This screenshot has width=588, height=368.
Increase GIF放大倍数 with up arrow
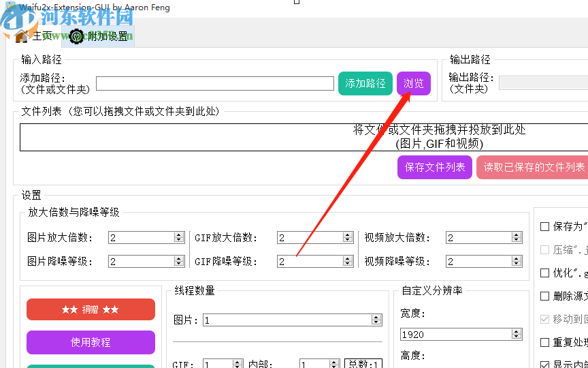click(348, 234)
